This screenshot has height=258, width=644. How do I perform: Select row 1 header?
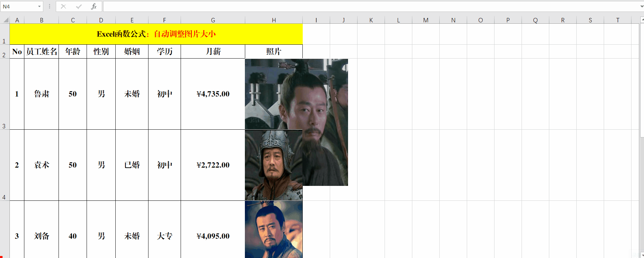[x=5, y=34]
